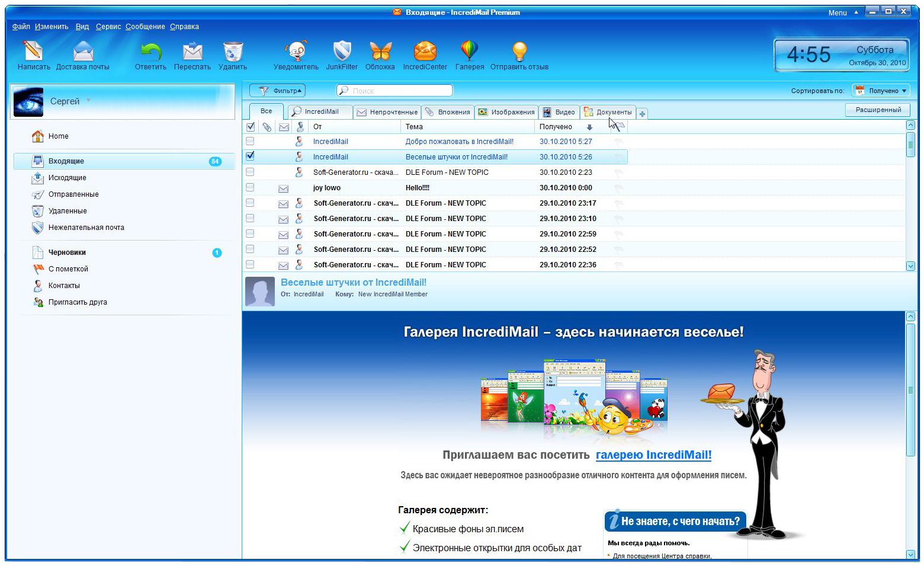Switch to the Непрочтенные tab
Image resolution: width=924 pixels, height=566 pixels.
pyautogui.click(x=387, y=112)
